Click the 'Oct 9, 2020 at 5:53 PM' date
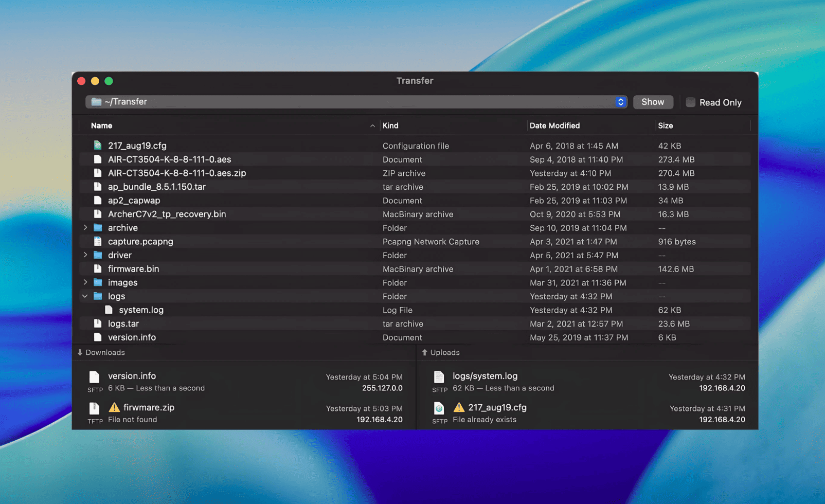This screenshot has height=504, width=825. pos(575,214)
